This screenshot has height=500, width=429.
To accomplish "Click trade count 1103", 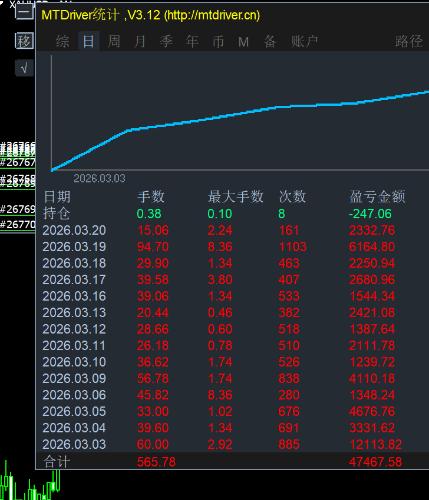I will tap(292, 247).
